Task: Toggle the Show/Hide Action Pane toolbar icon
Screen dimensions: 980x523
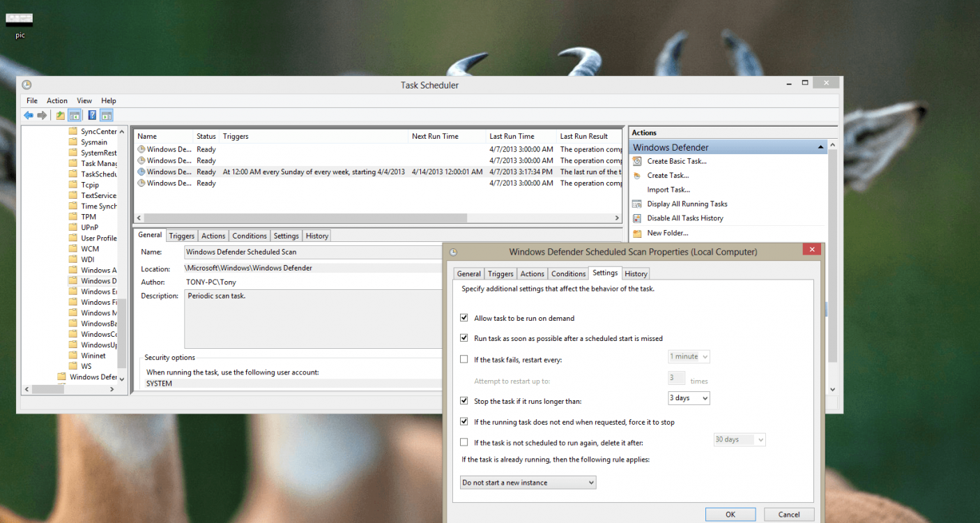Action: 106,115
